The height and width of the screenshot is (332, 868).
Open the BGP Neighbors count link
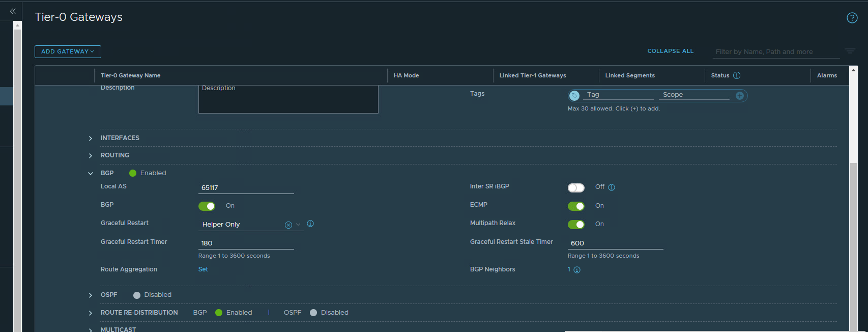[569, 269]
